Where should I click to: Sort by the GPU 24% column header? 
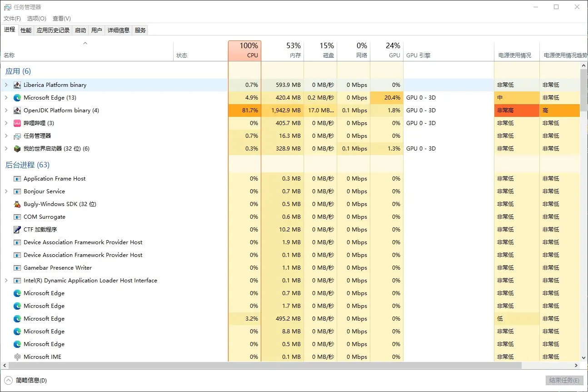pyautogui.click(x=387, y=50)
